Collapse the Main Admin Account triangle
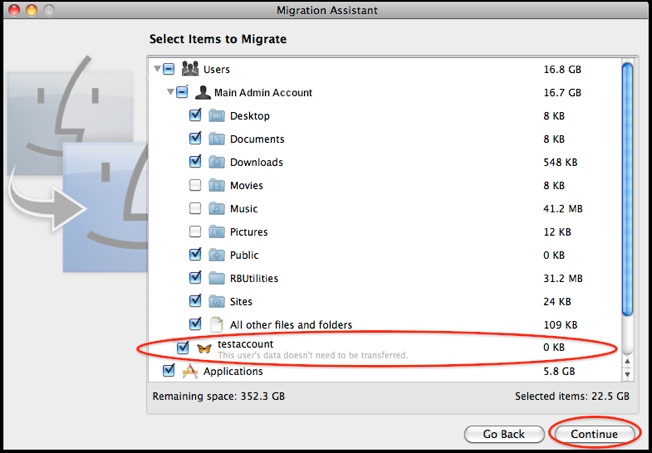 pos(170,92)
